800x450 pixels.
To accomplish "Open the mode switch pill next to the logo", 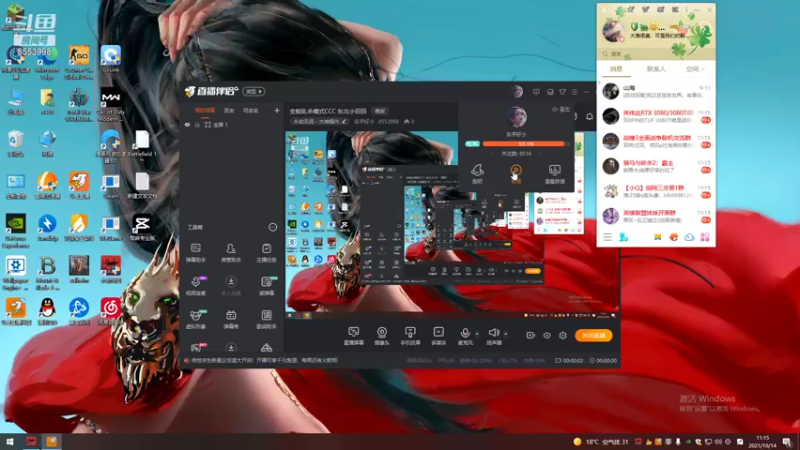I will pos(254,91).
